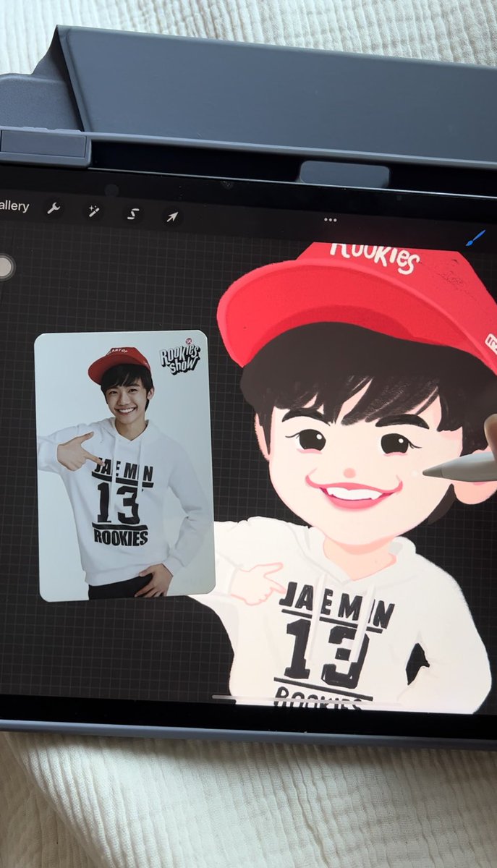
Task: Activate the Selection S tool
Action: (133, 213)
